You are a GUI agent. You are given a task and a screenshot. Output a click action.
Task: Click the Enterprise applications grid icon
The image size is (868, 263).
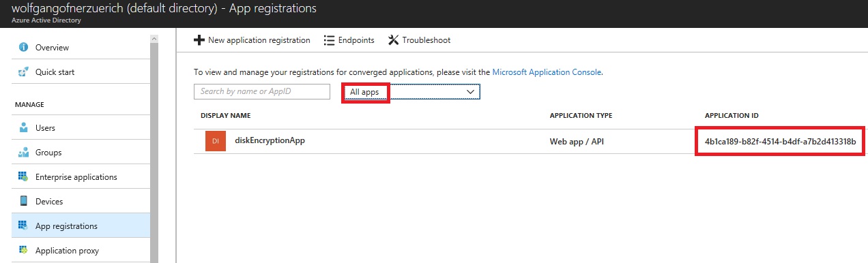pos(23,177)
